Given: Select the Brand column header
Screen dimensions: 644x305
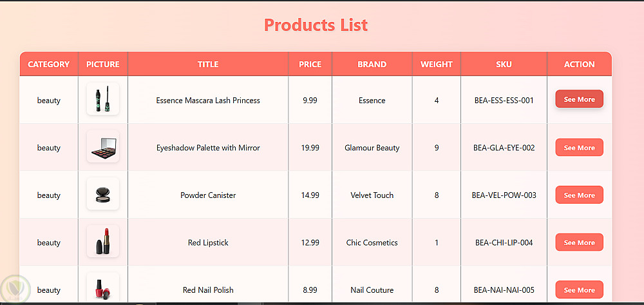Looking at the screenshot, I should point(372,64).
